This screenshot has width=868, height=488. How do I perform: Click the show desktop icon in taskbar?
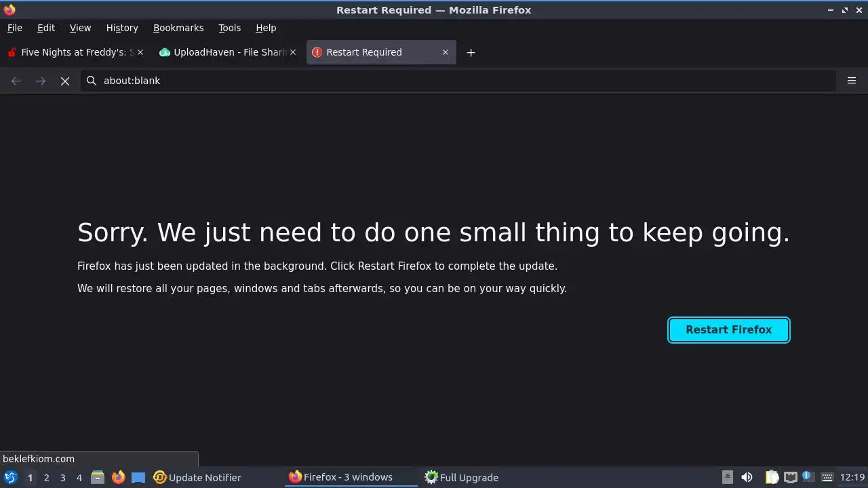[x=138, y=477]
